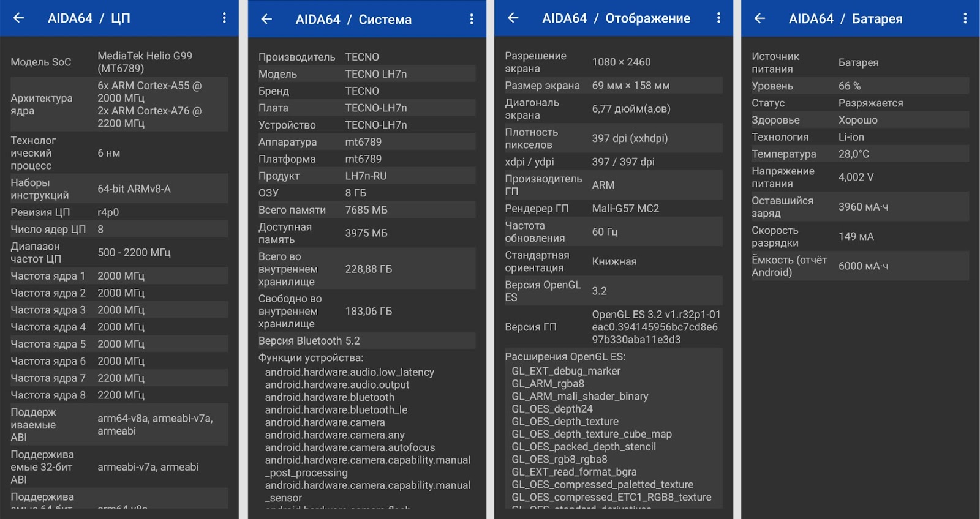Open overflow menu on ЦП screen
This screenshot has width=980, height=519.
pos(224,18)
